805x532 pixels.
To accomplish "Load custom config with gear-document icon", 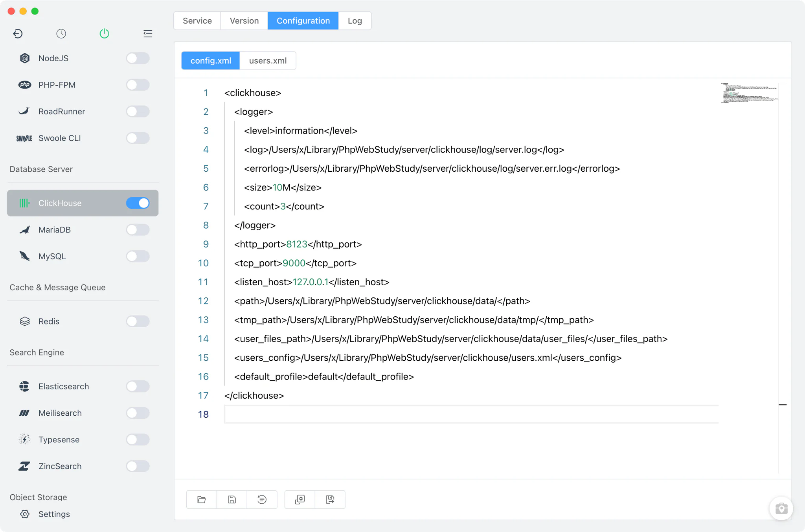I will pyautogui.click(x=300, y=499).
